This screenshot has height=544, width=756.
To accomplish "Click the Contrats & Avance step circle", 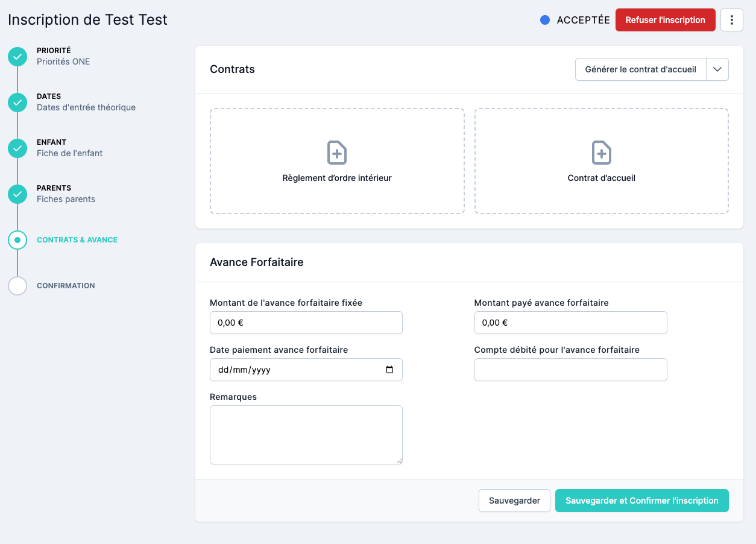I will coord(17,240).
